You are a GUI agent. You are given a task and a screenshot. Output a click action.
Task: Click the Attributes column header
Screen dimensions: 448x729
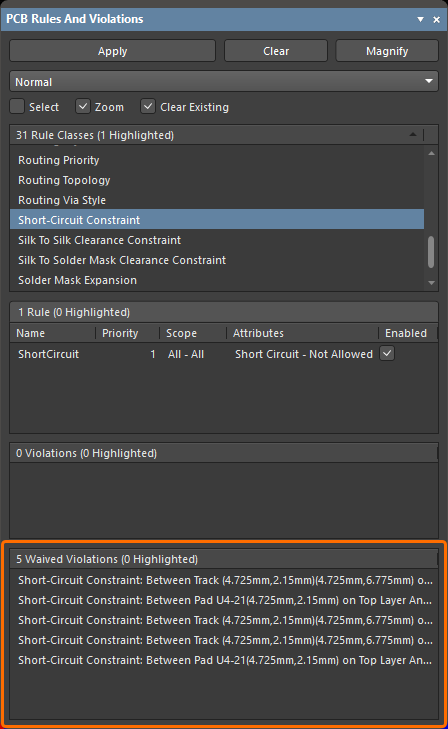pos(302,333)
